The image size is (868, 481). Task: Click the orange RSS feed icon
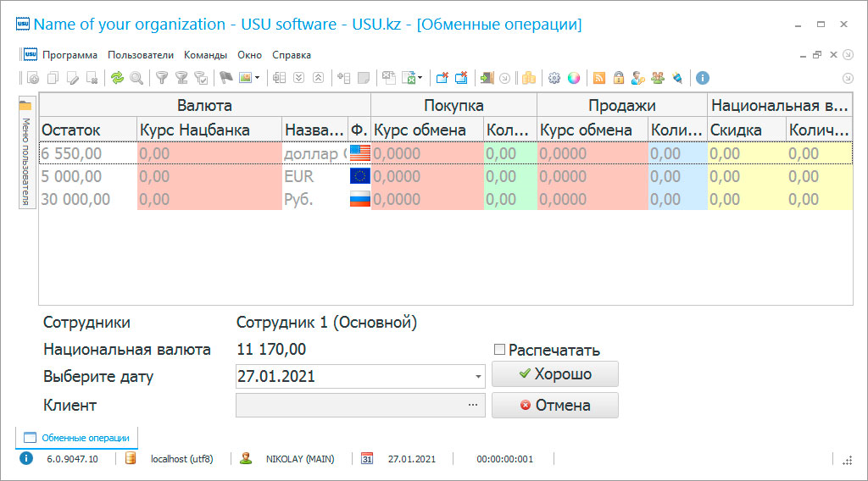point(599,78)
